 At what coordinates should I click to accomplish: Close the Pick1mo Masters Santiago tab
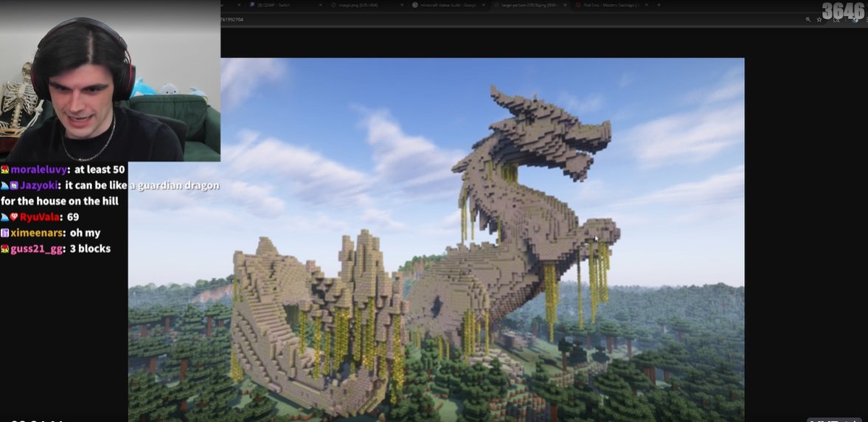pos(647,5)
